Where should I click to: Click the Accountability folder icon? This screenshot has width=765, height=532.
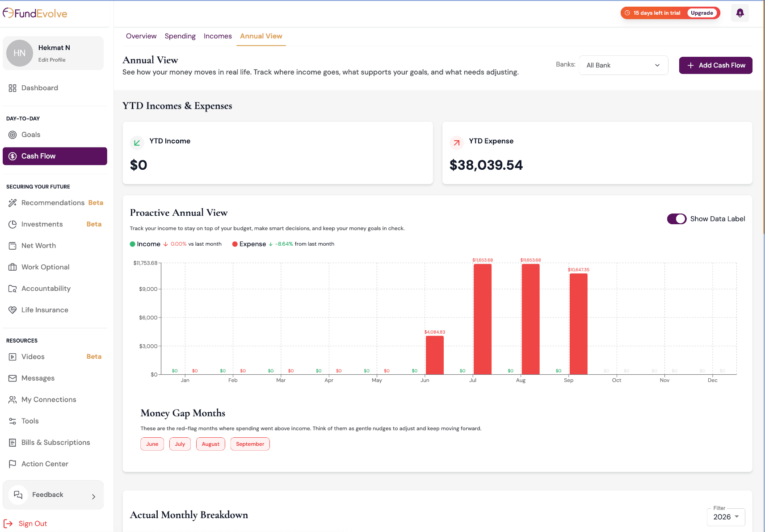[x=13, y=289]
